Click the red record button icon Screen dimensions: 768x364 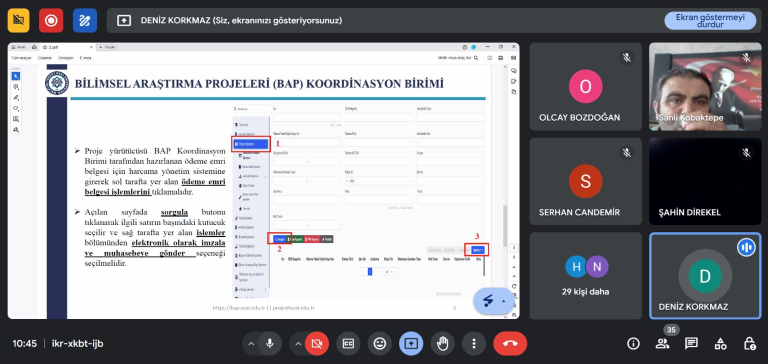point(51,21)
